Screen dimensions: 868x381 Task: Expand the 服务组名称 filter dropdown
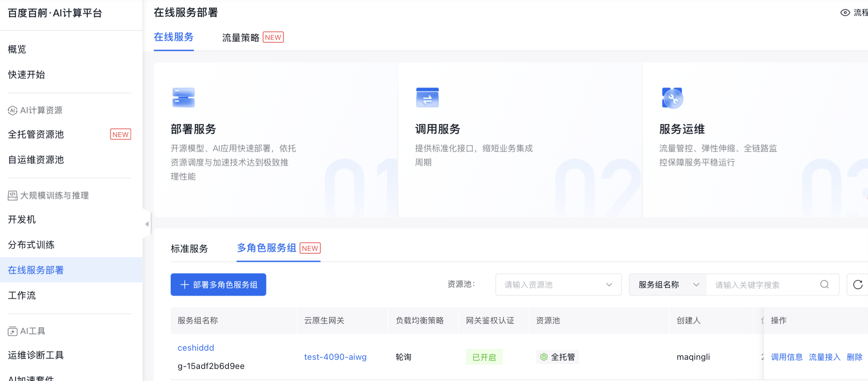[668, 285]
